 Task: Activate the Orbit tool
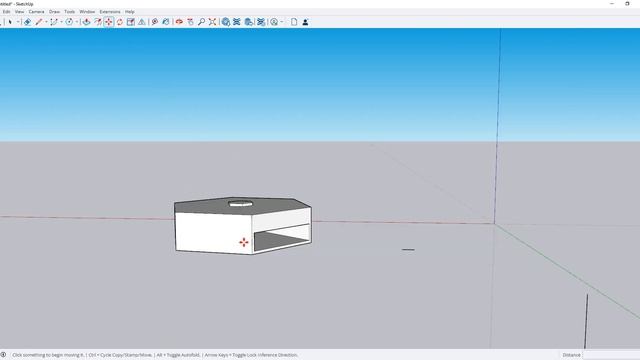(x=179, y=22)
